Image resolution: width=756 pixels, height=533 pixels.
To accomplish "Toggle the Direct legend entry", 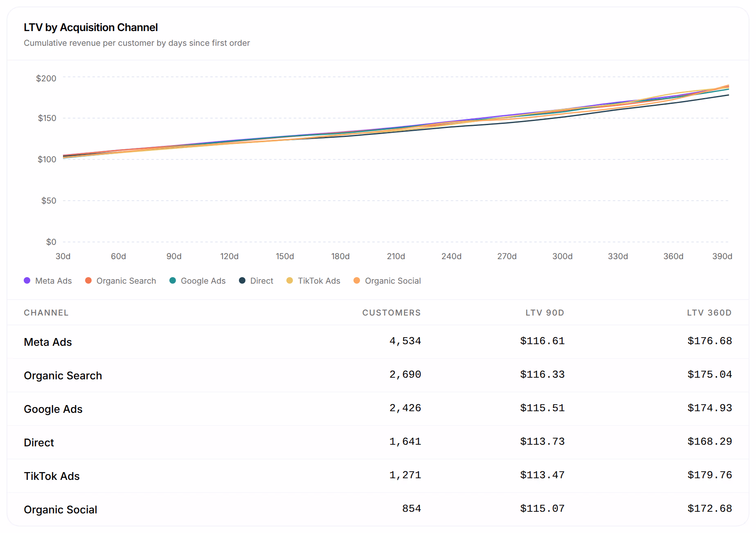I will point(256,281).
